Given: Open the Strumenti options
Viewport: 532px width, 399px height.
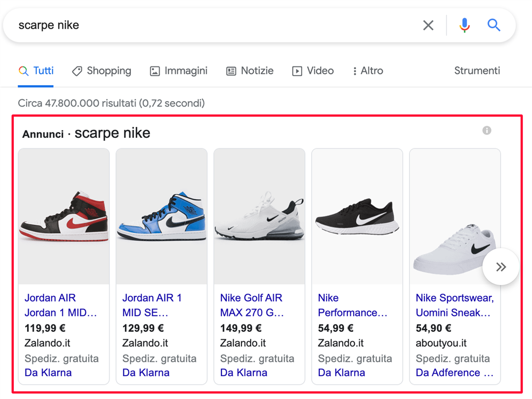Looking at the screenshot, I should coord(477,71).
